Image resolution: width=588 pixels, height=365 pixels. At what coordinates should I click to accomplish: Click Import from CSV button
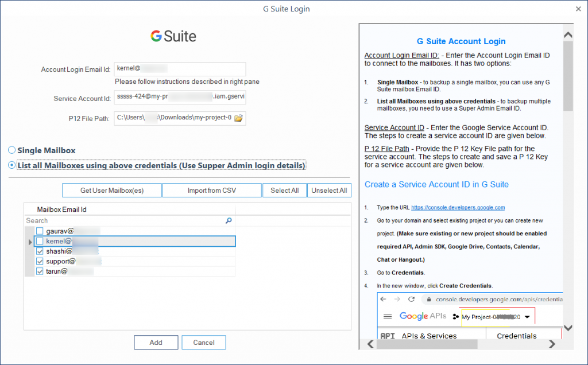(x=211, y=191)
